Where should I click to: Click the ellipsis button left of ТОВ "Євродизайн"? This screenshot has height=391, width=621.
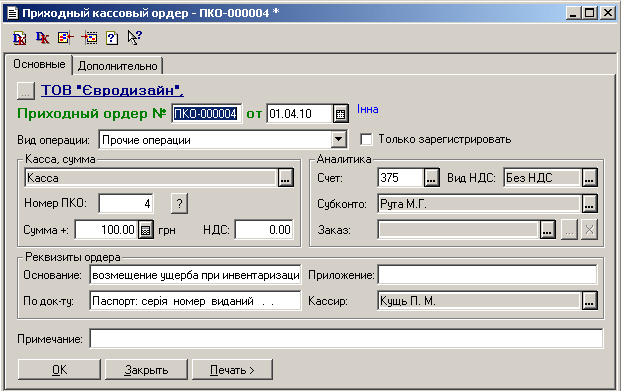[x=25, y=91]
